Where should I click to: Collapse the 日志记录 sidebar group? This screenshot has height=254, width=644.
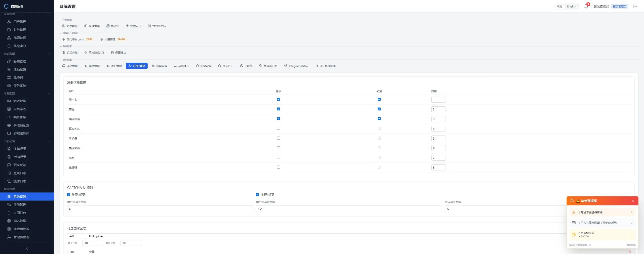tap(49, 141)
